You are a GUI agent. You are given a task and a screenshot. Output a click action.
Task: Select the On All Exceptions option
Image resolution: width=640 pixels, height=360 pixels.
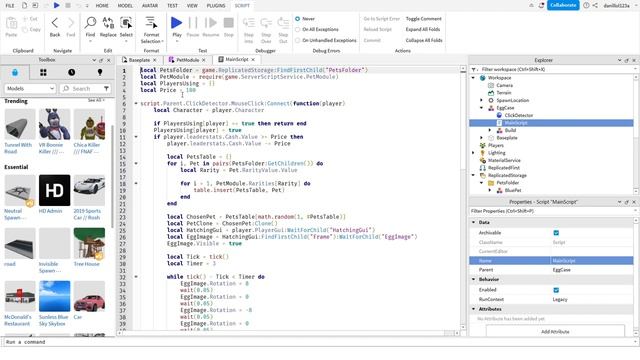click(298, 29)
